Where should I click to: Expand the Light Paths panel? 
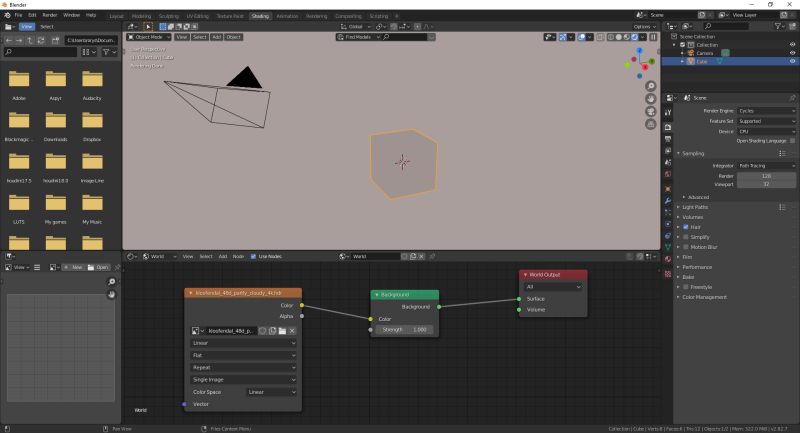[694, 207]
